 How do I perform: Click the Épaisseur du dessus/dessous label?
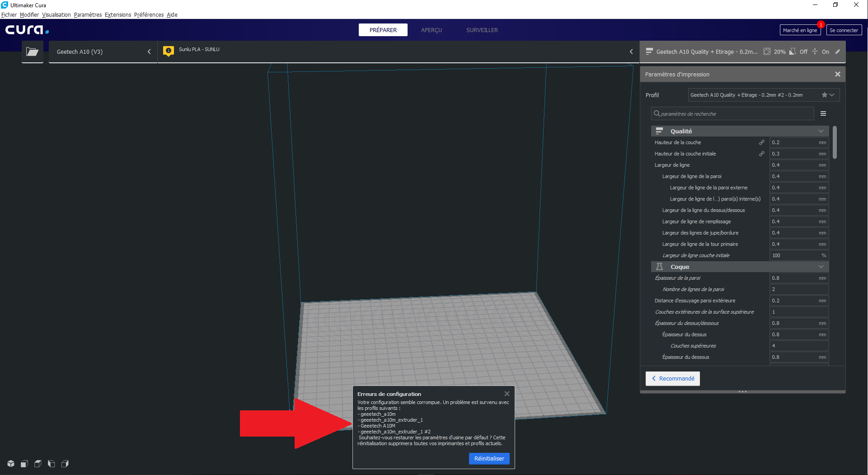686,323
